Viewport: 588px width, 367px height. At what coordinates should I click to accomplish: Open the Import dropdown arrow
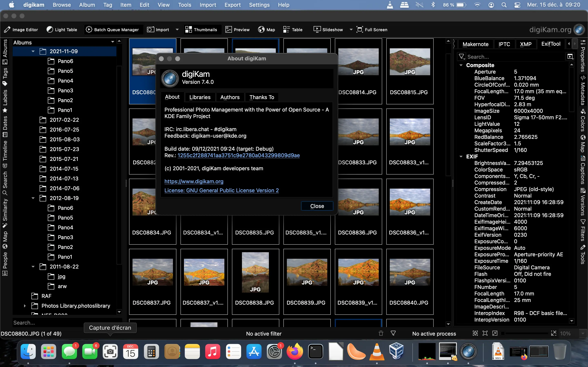(177, 29)
